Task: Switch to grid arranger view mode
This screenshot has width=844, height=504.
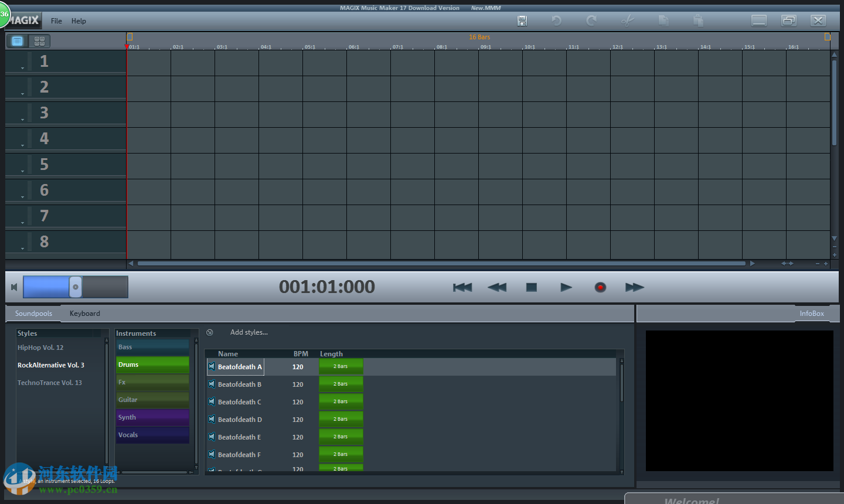Action: [x=39, y=41]
